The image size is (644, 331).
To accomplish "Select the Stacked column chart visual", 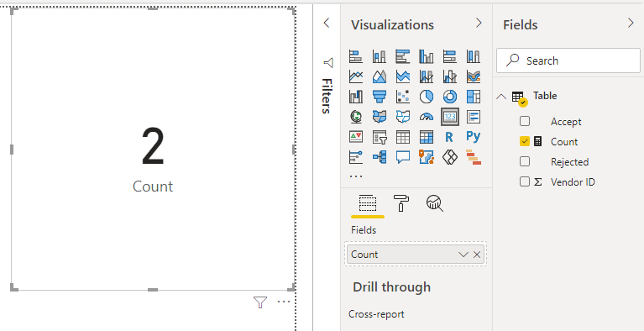I will [379, 56].
